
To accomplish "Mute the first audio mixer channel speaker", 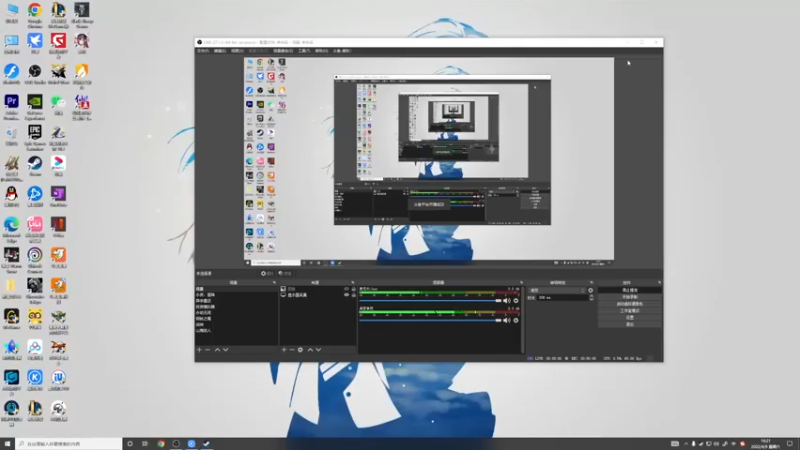I will 507,301.
